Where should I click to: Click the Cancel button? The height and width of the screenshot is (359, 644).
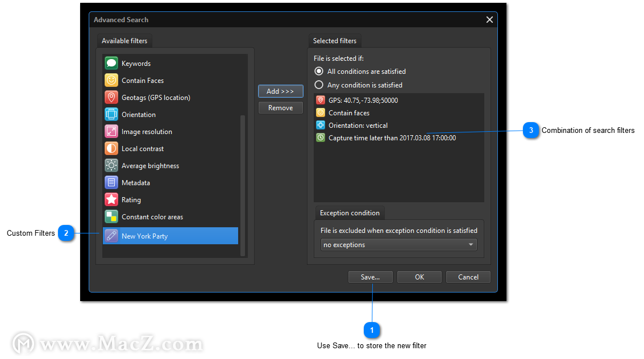[x=468, y=277]
